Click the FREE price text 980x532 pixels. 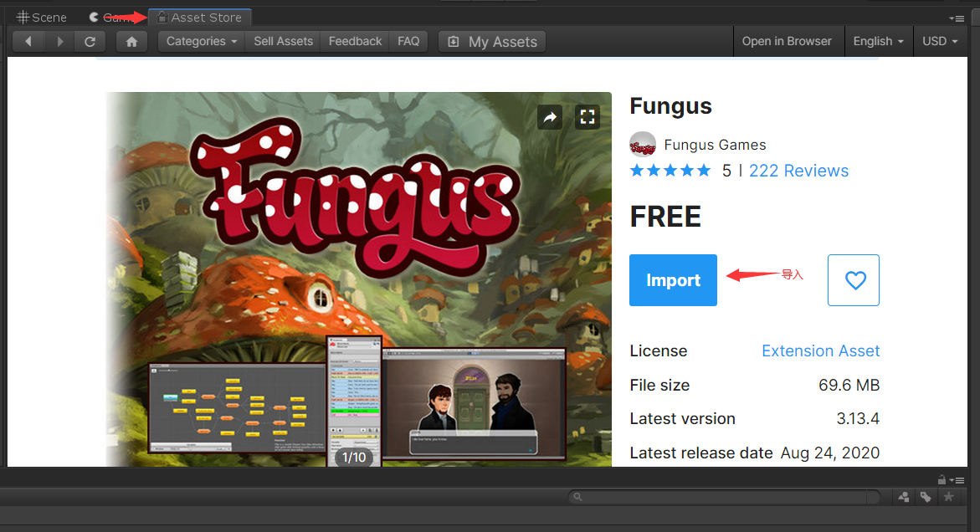coord(665,217)
